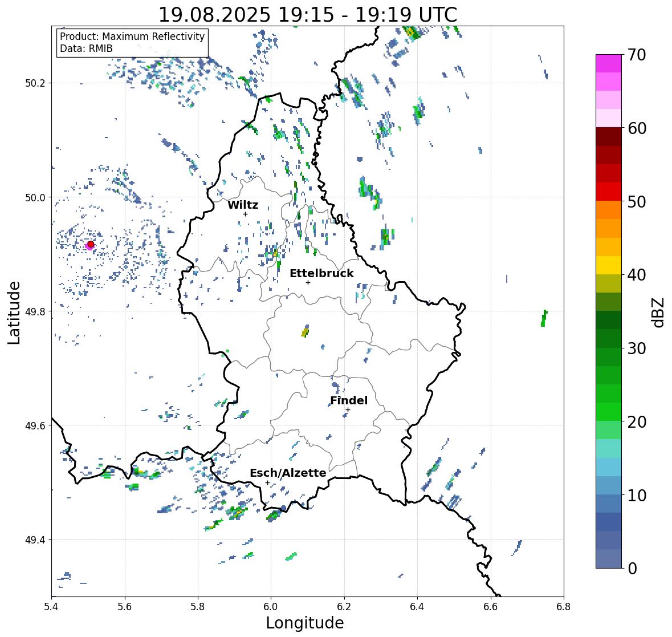672x637 pixels.
Task: Click the title timestamp 19.08.2025 19:15 - 19:19 UTC
Action: 308,15
